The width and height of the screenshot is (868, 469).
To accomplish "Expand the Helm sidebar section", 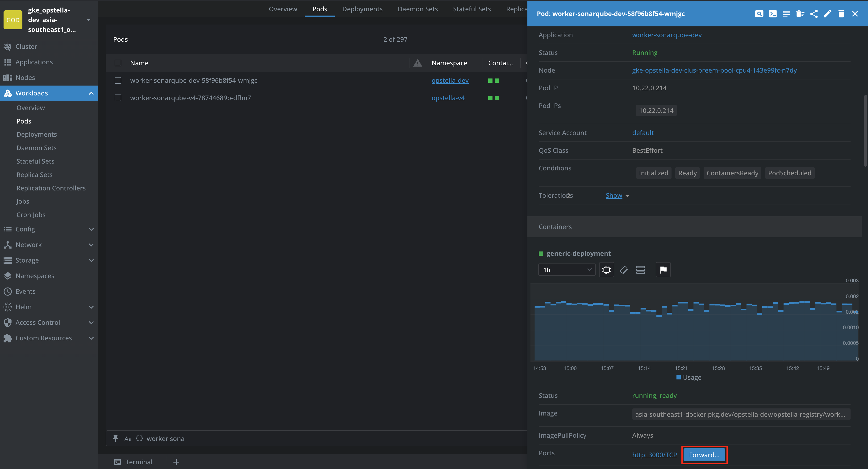I will (91, 307).
